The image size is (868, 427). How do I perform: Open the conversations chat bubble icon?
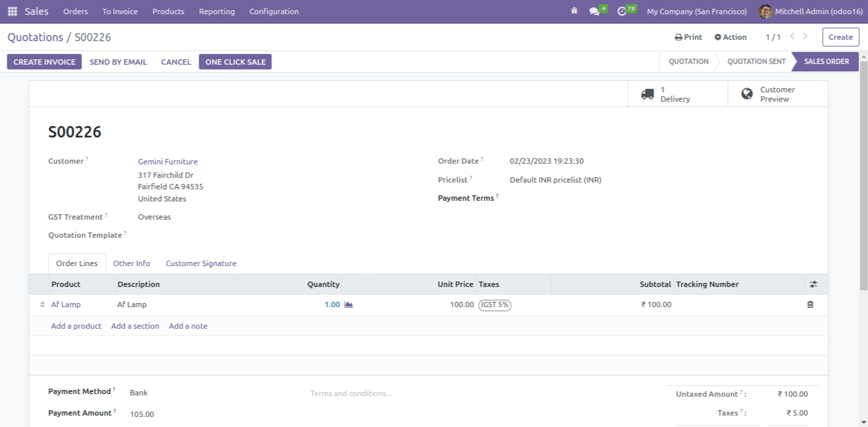point(594,11)
